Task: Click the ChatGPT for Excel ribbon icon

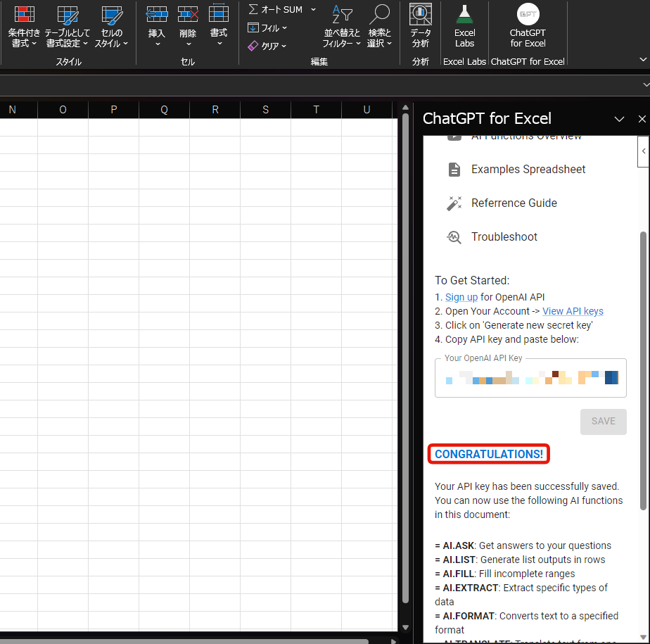Action: (x=528, y=14)
